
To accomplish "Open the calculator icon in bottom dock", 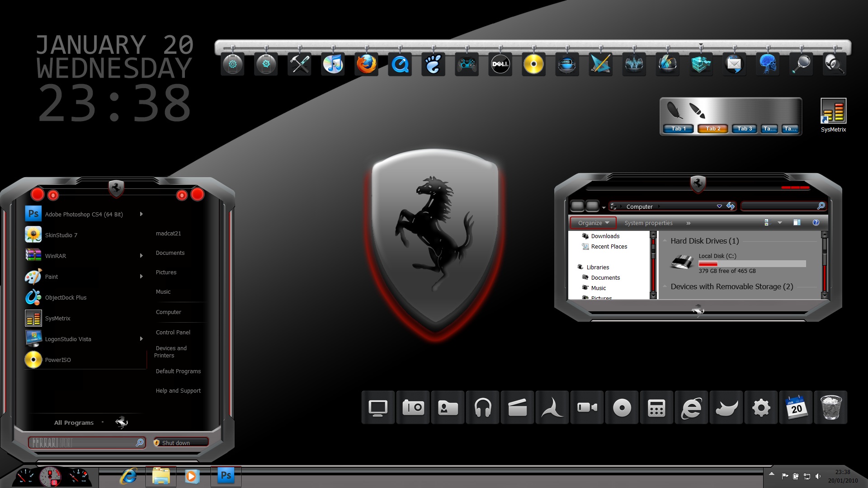I will point(656,408).
